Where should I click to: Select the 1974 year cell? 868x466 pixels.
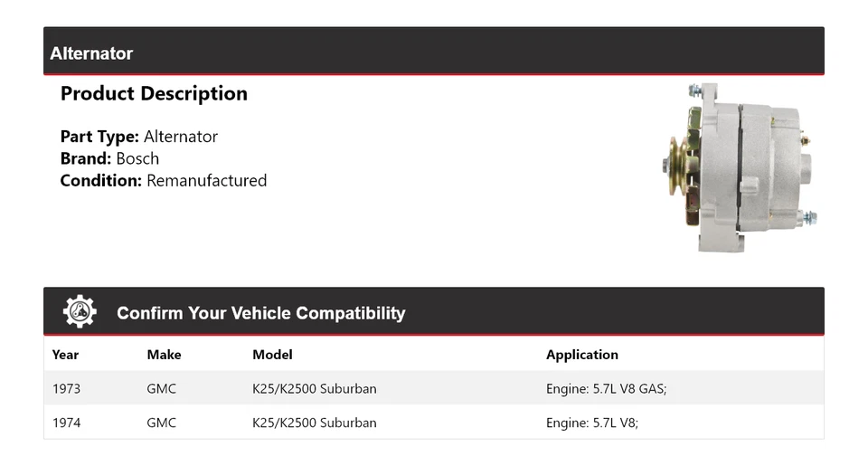click(66, 423)
